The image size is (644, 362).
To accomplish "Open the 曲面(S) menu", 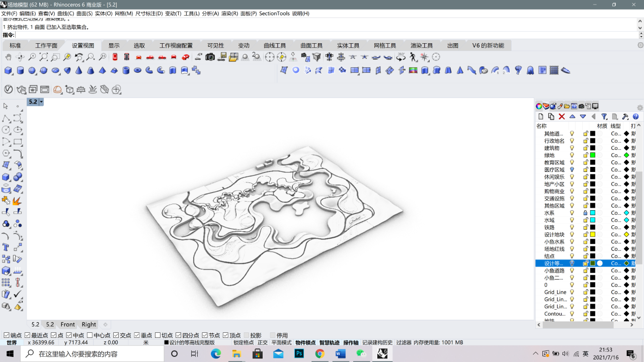I will (x=85, y=14).
